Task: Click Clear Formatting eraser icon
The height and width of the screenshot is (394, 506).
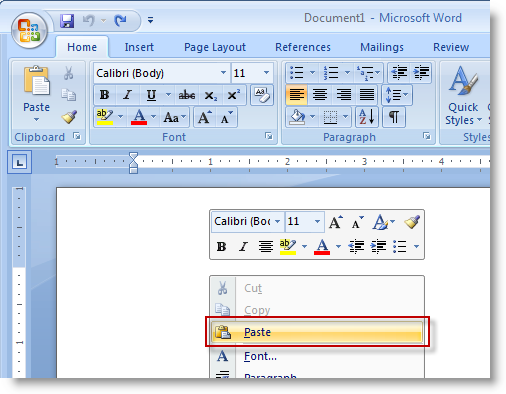Action: pyautogui.click(x=262, y=95)
